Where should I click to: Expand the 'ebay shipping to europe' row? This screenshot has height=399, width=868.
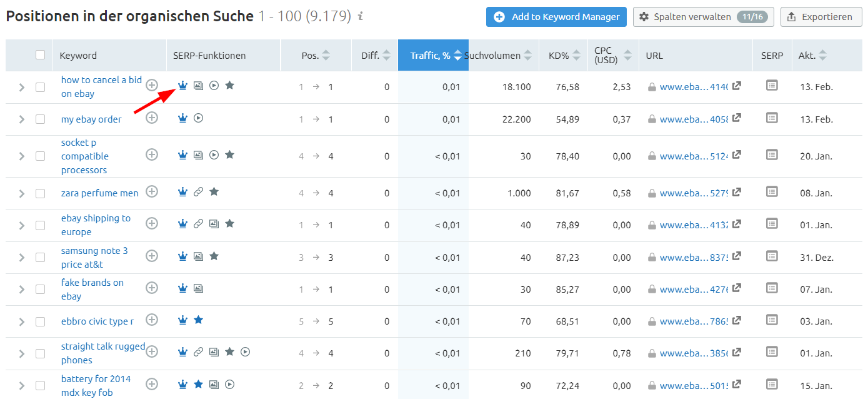pos(21,225)
